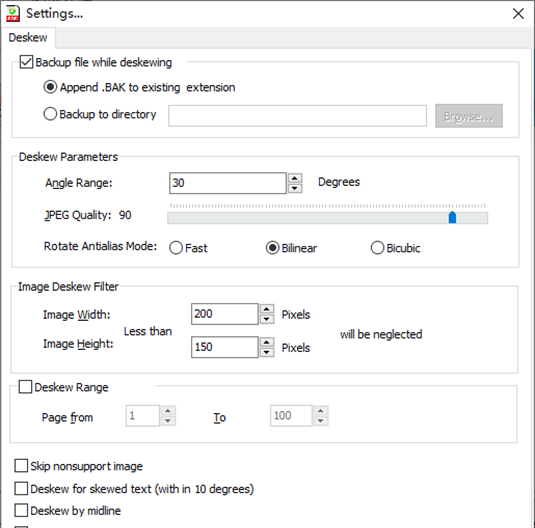Decrease Image Width using down spinner
The height and width of the screenshot is (528, 535).
click(x=267, y=319)
